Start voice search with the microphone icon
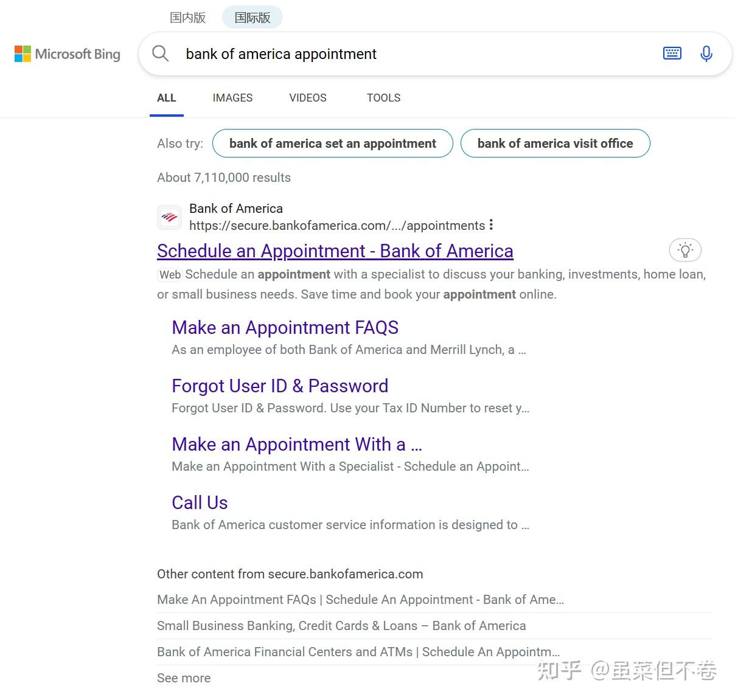Image resolution: width=735 pixels, height=700 pixels. point(706,54)
